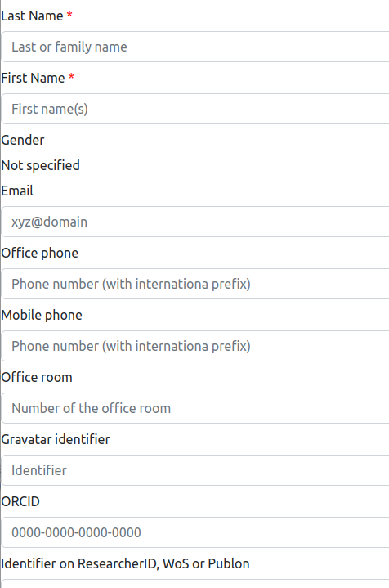
Task: Click the ORCID 0000-0000-0000-0000 field
Action: pos(195,532)
